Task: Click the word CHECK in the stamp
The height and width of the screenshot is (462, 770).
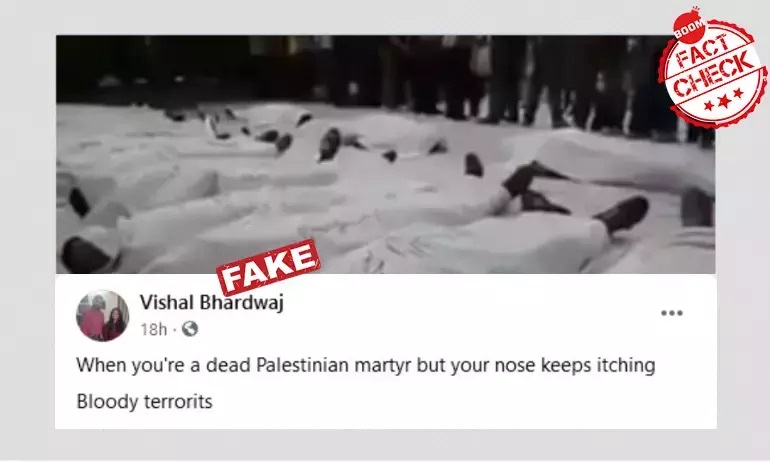Action: tap(714, 75)
